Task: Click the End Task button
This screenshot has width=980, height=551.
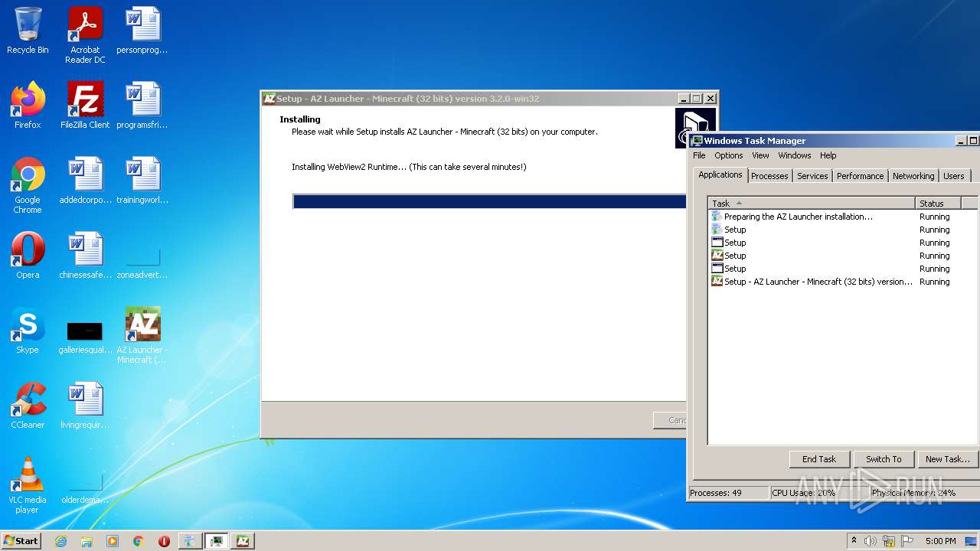Action: pyautogui.click(x=819, y=459)
